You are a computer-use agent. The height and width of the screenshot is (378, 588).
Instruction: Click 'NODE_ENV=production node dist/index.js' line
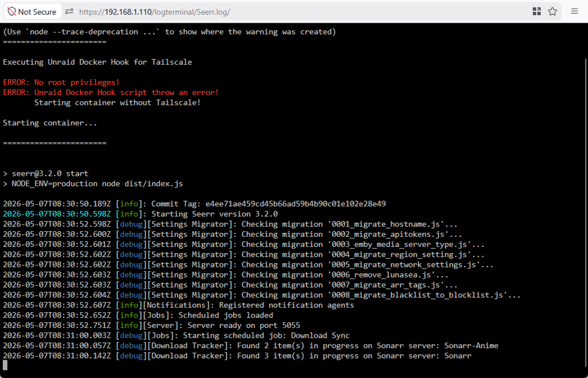pyautogui.click(x=93, y=183)
